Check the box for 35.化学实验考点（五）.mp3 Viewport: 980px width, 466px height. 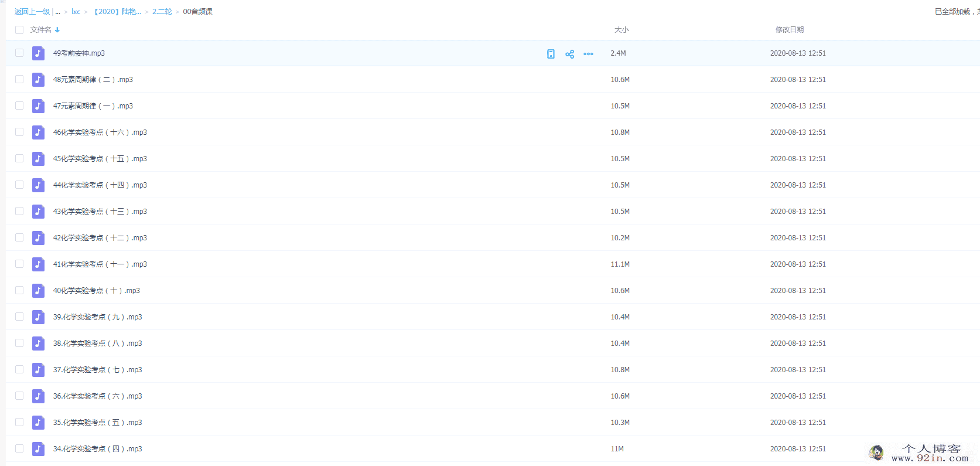(x=19, y=422)
